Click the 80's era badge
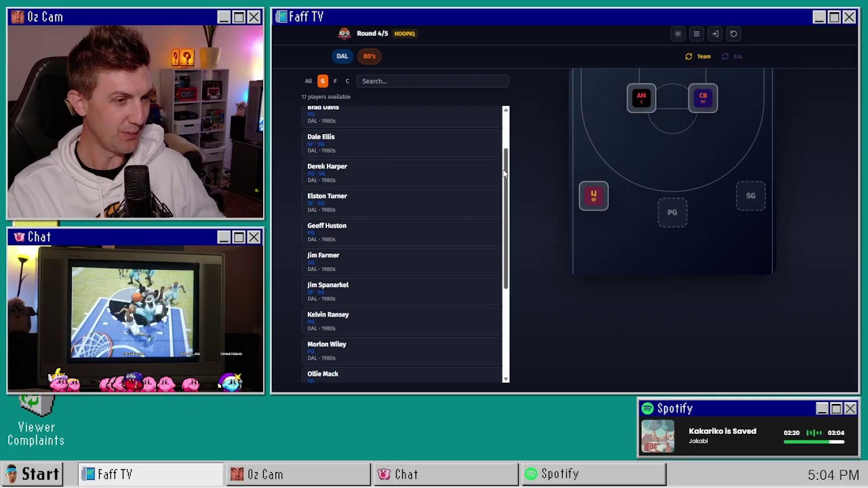This screenshot has width=868, height=488. coord(369,56)
